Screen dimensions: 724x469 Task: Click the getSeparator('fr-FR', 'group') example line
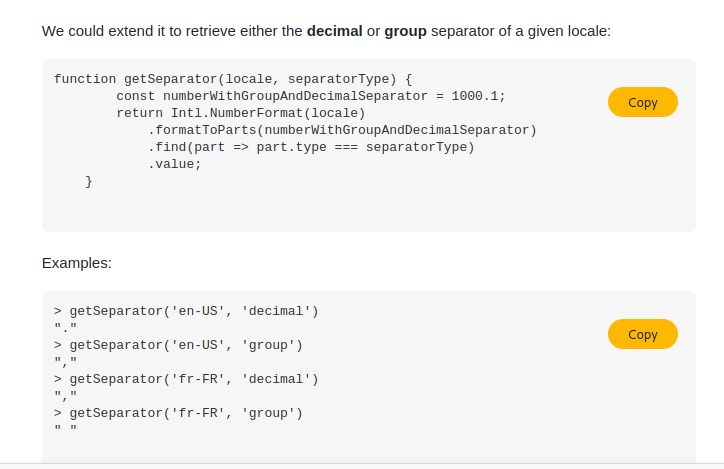coord(178,413)
